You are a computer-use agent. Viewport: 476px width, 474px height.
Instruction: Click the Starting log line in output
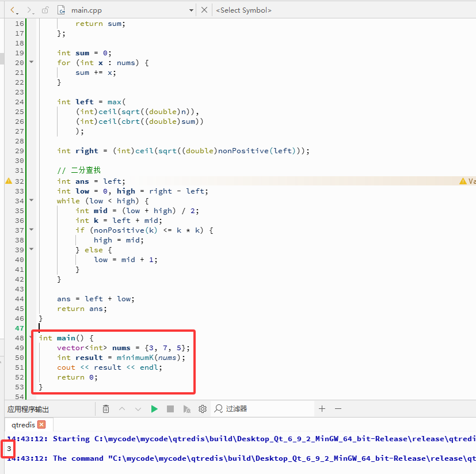click(x=241, y=439)
